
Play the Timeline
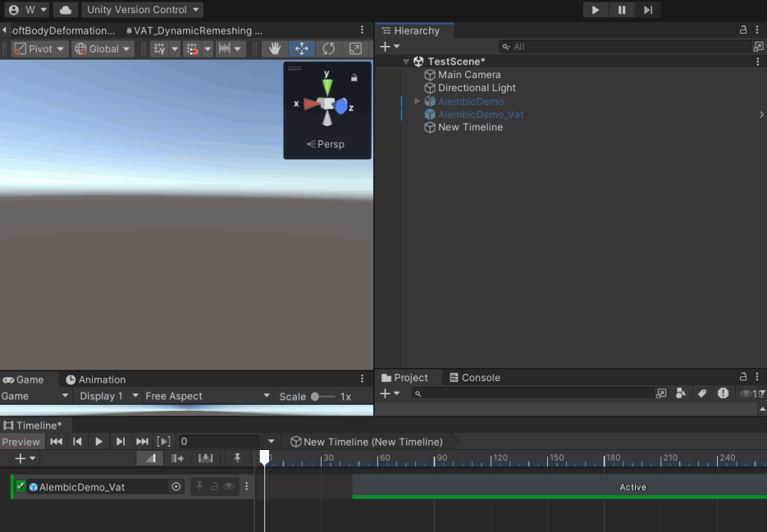(x=98, y=442)
